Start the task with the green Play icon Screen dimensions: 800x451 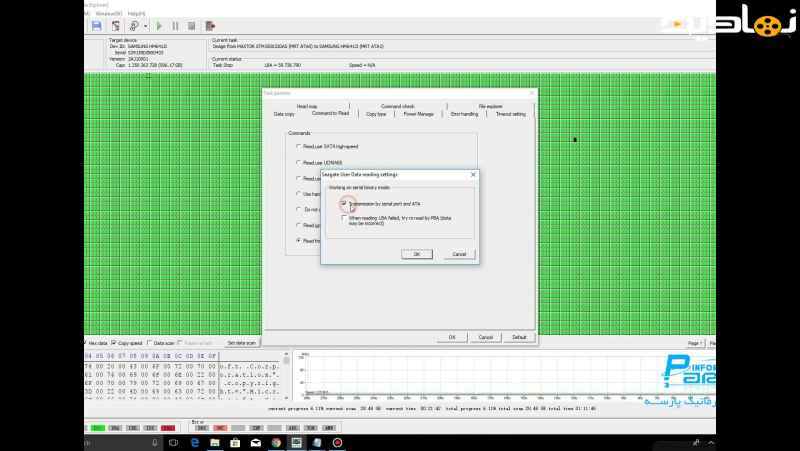click(159, 26)
